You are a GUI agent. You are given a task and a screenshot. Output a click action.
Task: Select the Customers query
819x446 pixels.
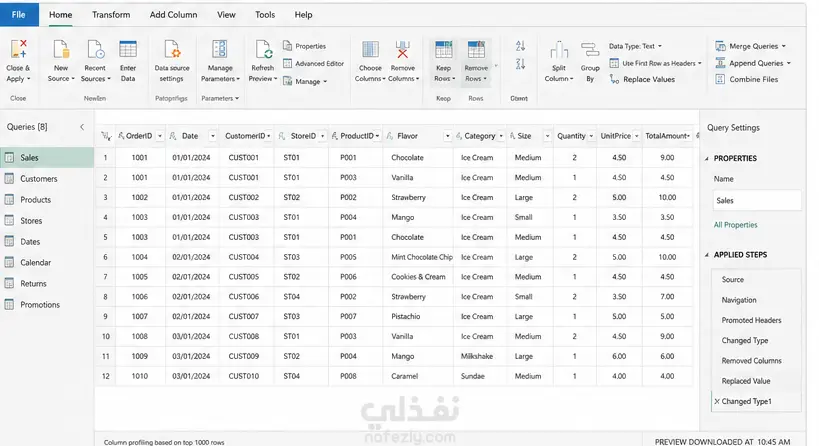coord(47,179)
